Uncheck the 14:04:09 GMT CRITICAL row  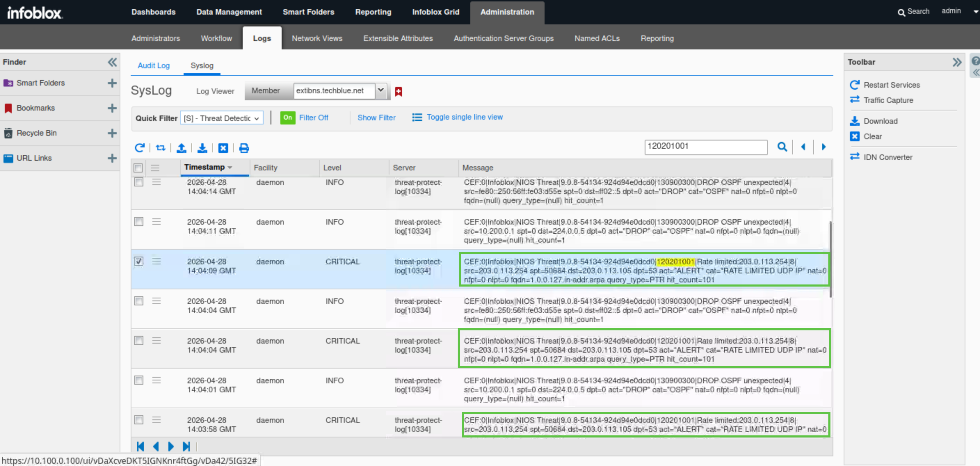139,261
